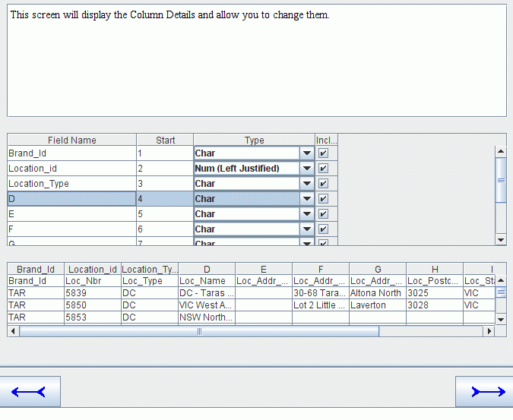Click the preview table's scroll right arrow
Image resolution: width=513 pixels, height=420 pixels.
[489, 331]
